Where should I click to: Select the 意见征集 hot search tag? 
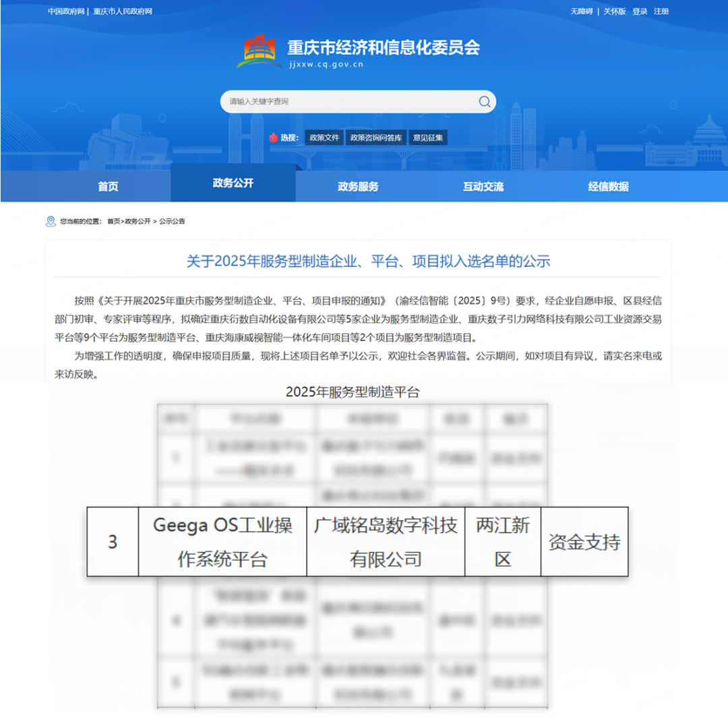(428, 137)
